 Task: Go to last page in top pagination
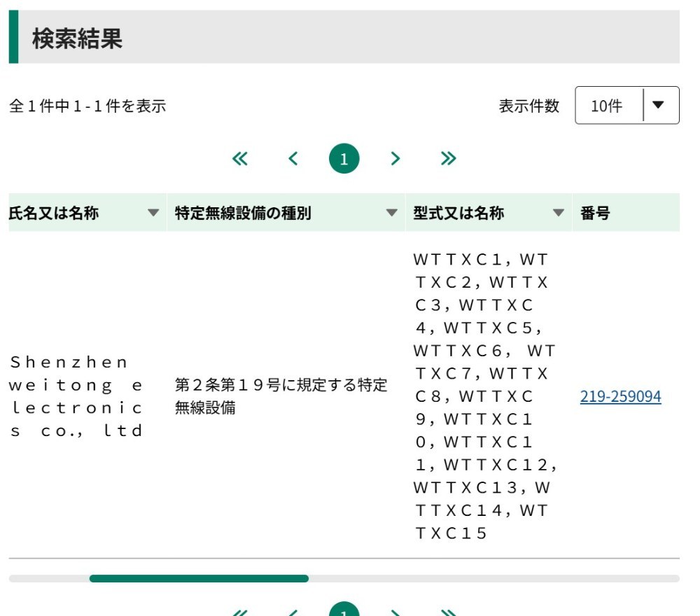pos(448,158)
